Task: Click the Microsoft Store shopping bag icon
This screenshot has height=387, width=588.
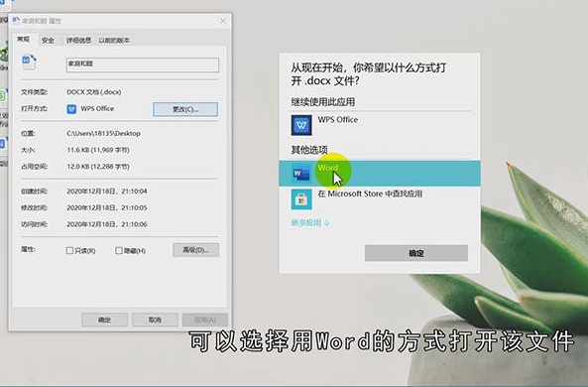Action: (x=301, y=198)
